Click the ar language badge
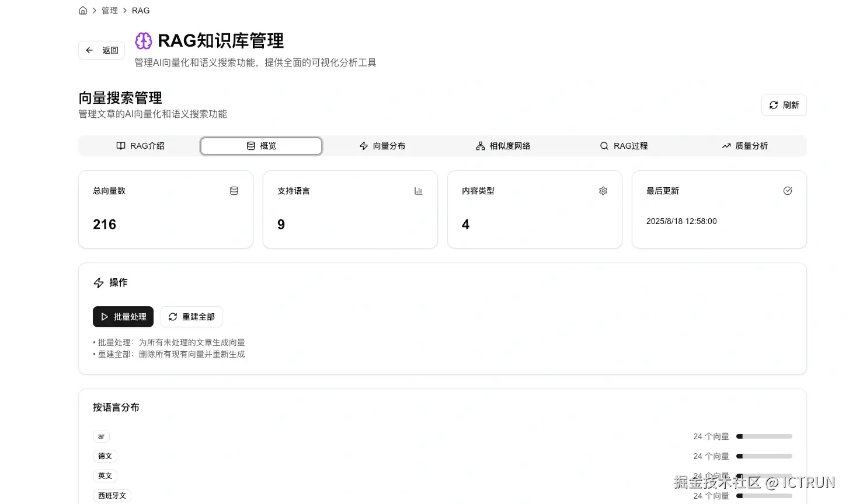The height and width of the screenshot is (504, 849). [101, 436]
